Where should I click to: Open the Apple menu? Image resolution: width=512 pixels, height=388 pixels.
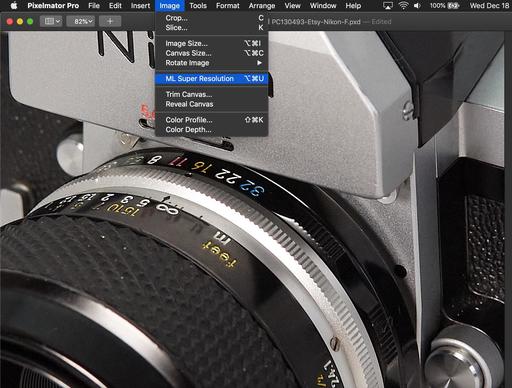click(14, 6)
